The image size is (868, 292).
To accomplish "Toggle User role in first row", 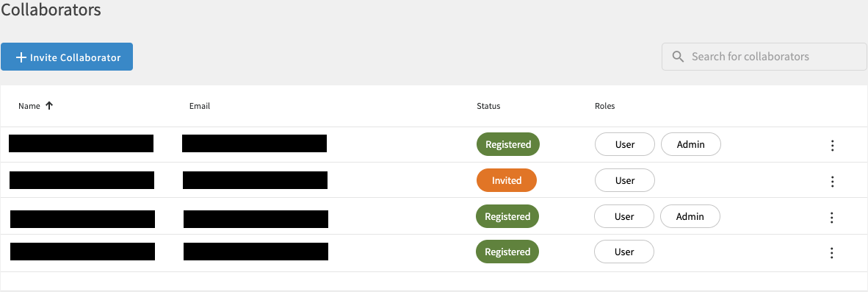I will click(624, 144).
